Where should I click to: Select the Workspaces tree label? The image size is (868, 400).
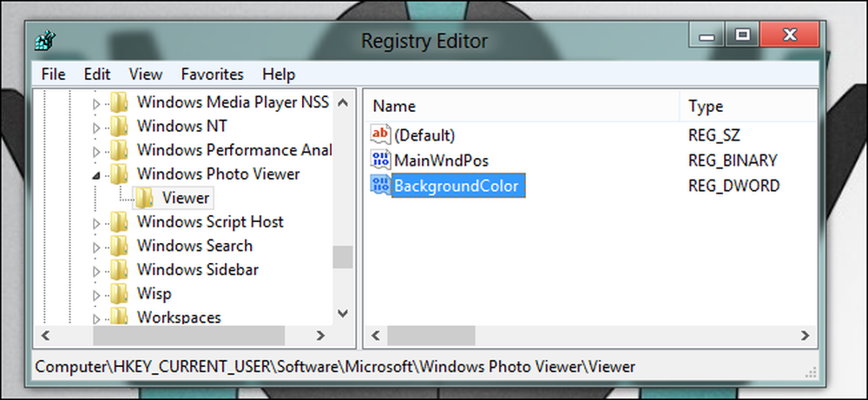click(179, 317)
